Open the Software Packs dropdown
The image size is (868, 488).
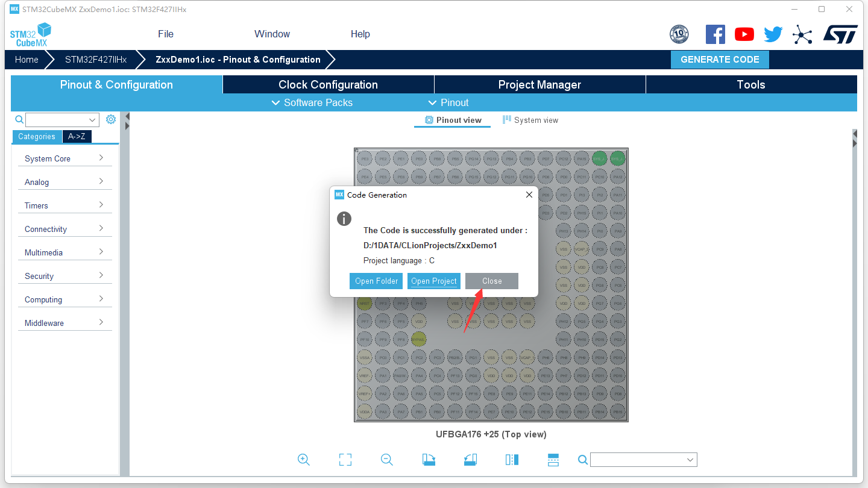click(312, 102)
